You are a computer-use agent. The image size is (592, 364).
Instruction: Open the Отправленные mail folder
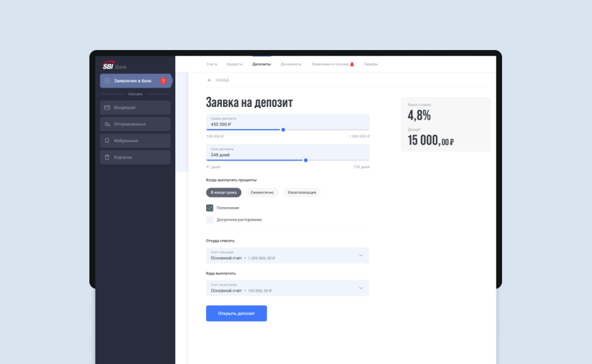click(135, 124)
